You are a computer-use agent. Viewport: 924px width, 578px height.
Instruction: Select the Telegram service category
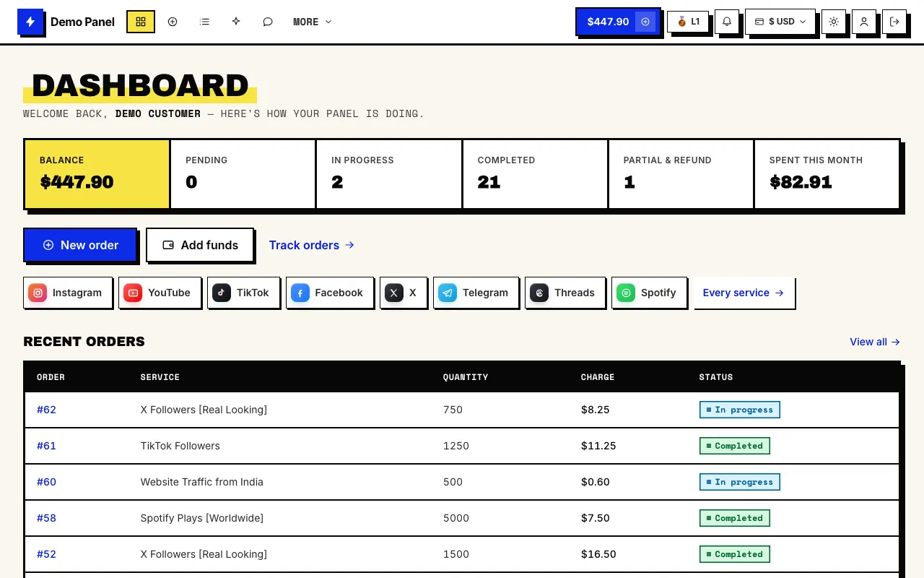(476, 293)
